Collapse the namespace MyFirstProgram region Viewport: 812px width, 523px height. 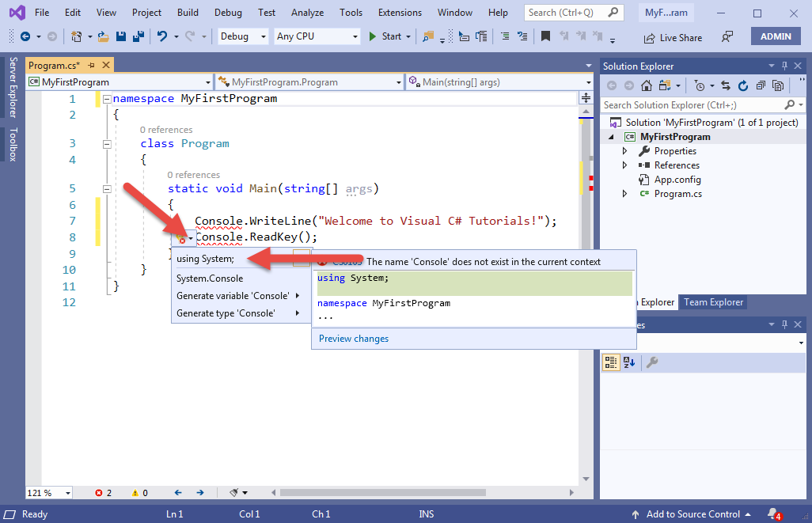pyautogui.click(x=105, y=97)
